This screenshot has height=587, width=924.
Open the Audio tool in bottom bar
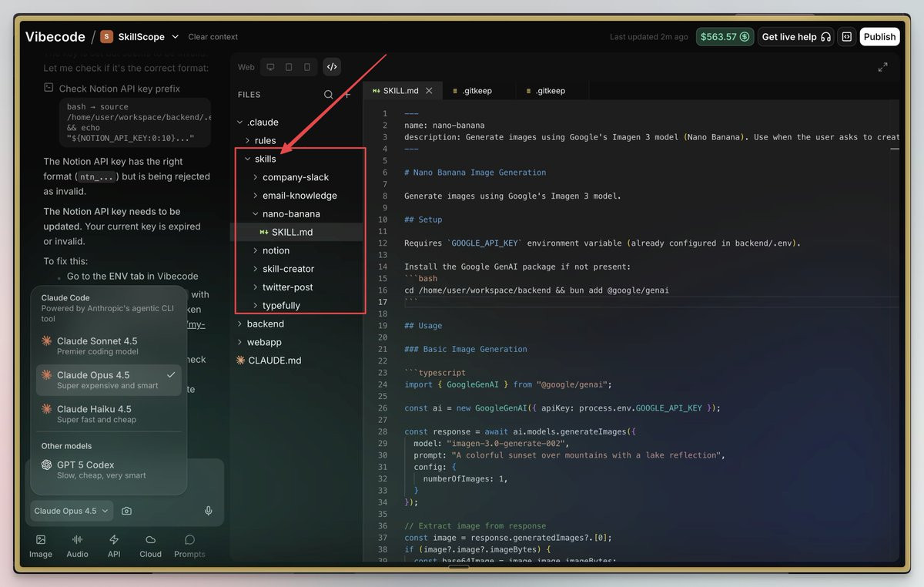[77, 546]
